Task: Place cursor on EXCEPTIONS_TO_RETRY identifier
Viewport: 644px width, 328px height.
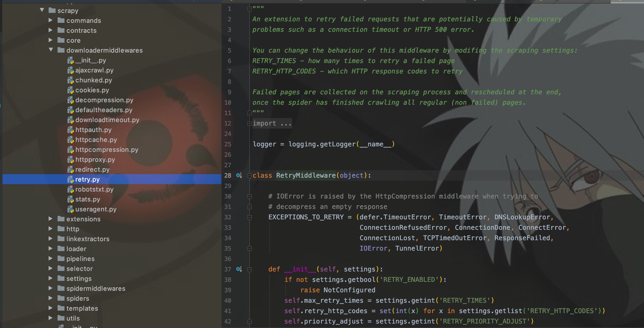Action: coord(306,217)
